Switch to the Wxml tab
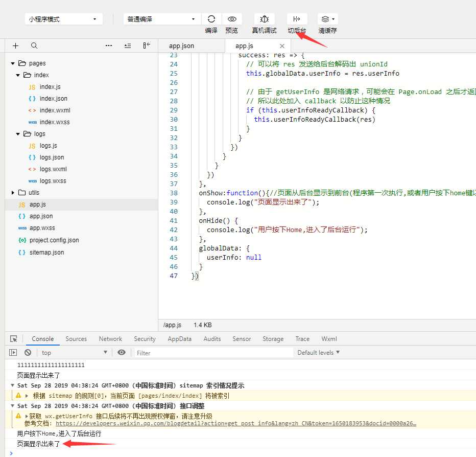The image size is (476, 457). click(329, 339)
